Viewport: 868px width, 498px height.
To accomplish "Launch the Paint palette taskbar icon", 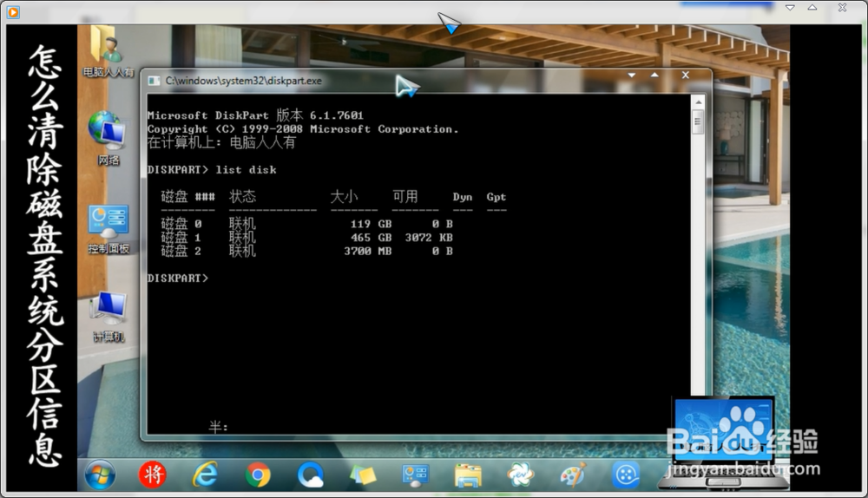I will coord(573,475).
